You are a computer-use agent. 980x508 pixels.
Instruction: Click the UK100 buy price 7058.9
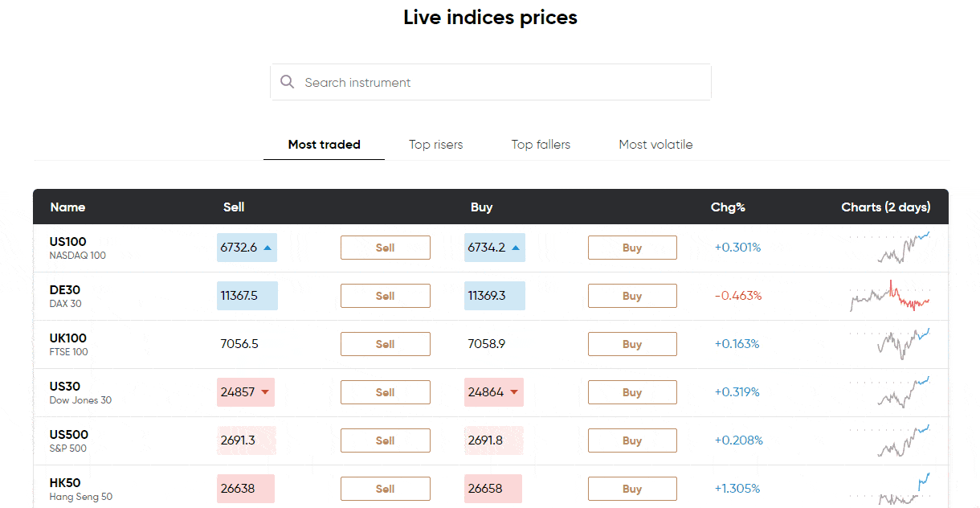click(x=487, y=344)
